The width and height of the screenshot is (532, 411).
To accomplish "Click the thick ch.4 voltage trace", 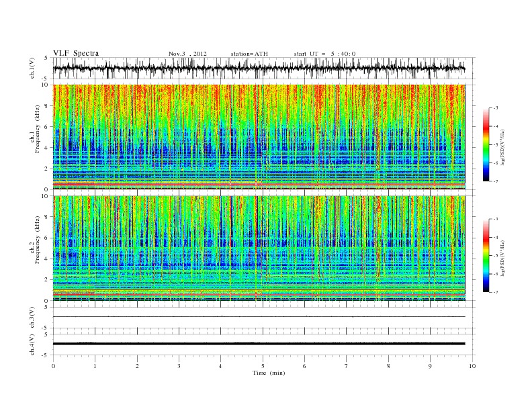I will [x=259, y=344].
